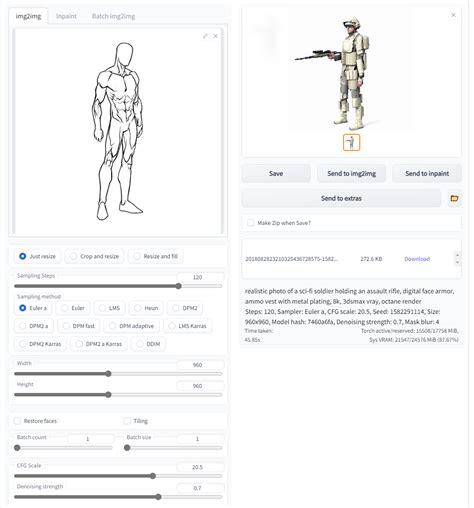Click Send to inpaint button
Image resolution: width=474 pixels, height=508 pixels.
click(427, 173)
